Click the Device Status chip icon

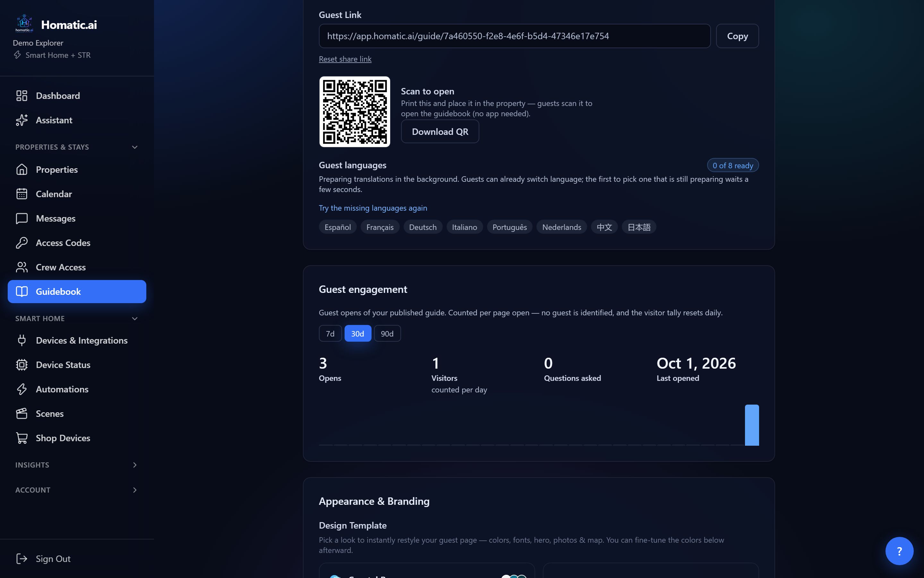tap(22, 365)
